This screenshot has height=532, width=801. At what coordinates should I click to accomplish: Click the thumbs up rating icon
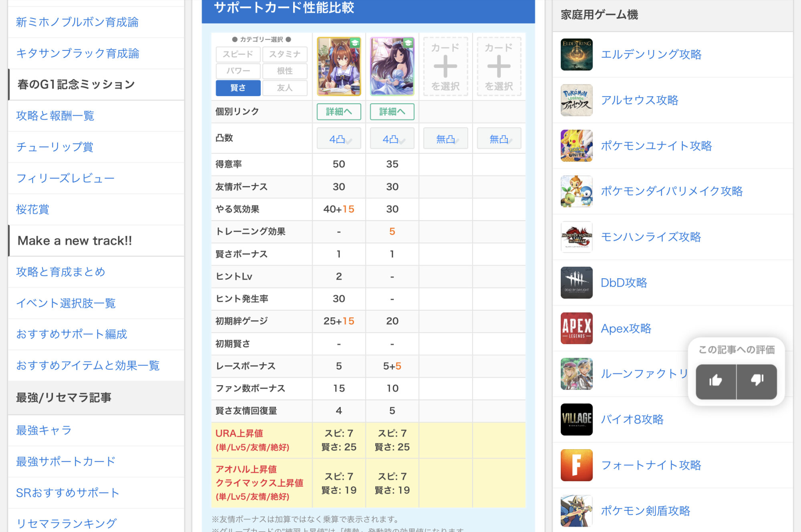click(716, 381)
